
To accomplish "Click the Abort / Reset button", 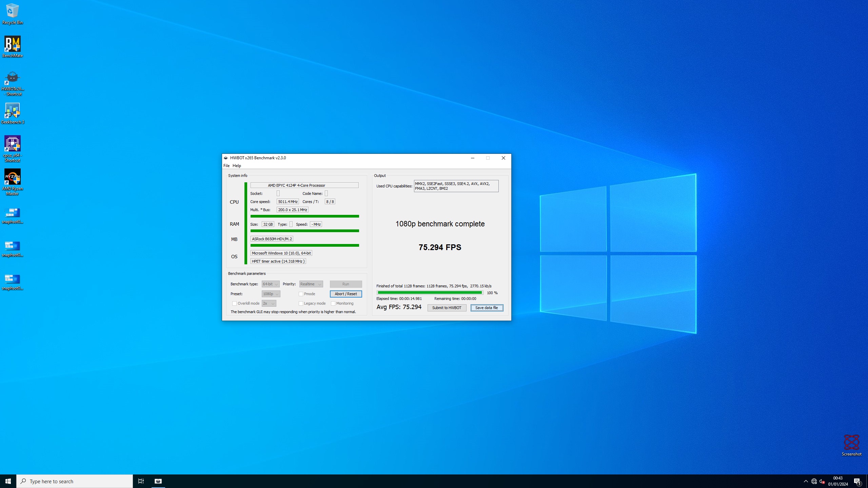I will [x=346, y=294].
